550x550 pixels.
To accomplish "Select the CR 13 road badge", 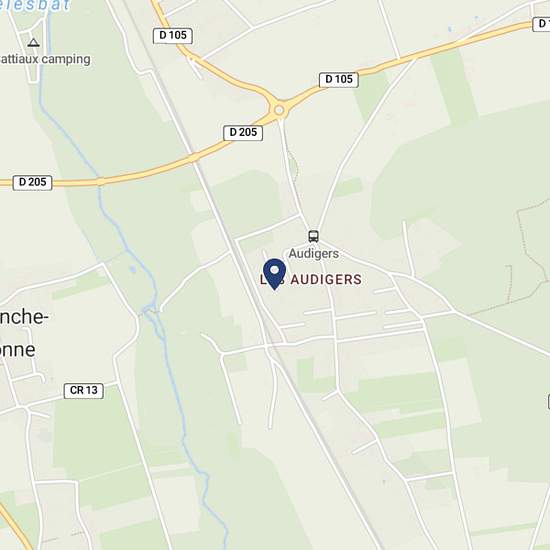I will point(83,390).
